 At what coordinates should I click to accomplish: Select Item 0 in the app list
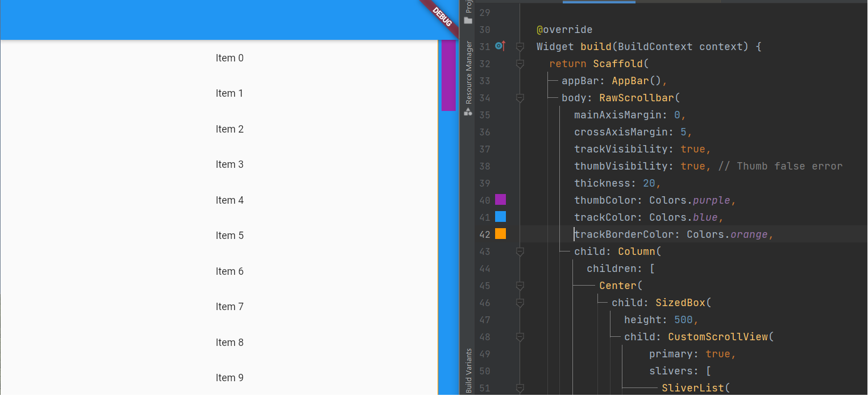pyautogui.click(x=230, y=58)
